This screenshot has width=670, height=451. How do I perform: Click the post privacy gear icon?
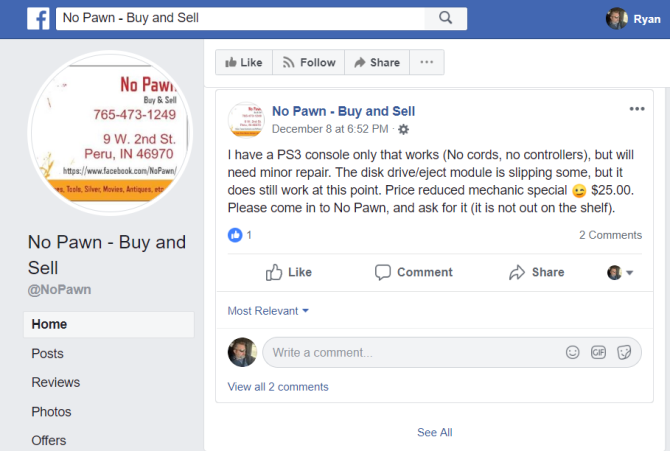[403, 130]
